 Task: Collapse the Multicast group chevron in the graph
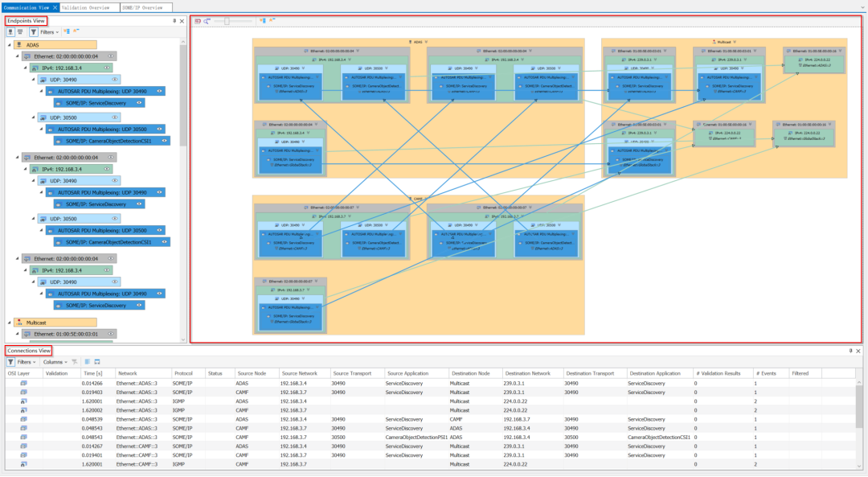click(x=735, y=42)
